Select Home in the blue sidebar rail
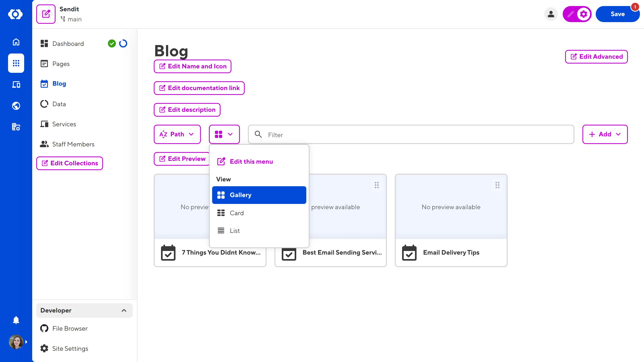Screen dimensions: 644x362 16,42
